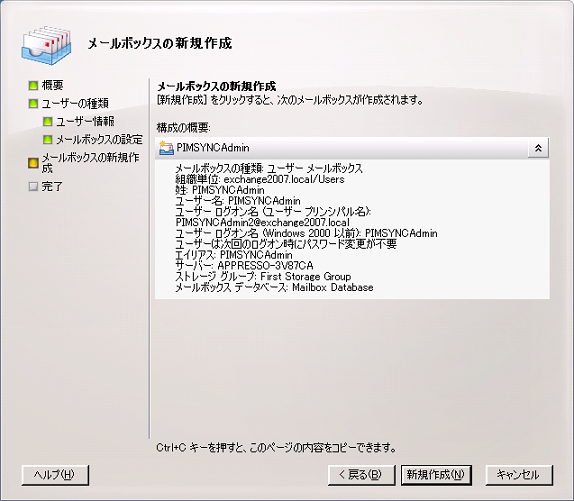Click green status icon beside ユーザー情報
The height and width of the screenshot is (501, 574).
[48, 121]
